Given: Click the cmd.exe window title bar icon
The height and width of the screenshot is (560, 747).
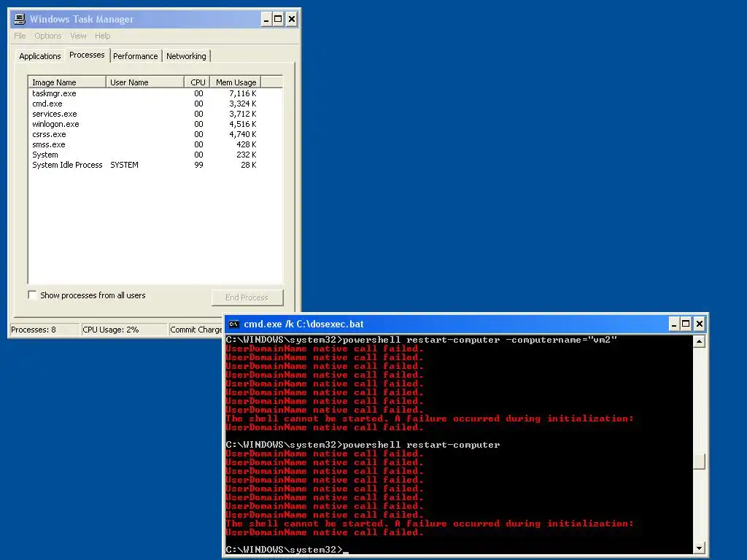Looking at the screenshot, I should click(x=233, y=324).
